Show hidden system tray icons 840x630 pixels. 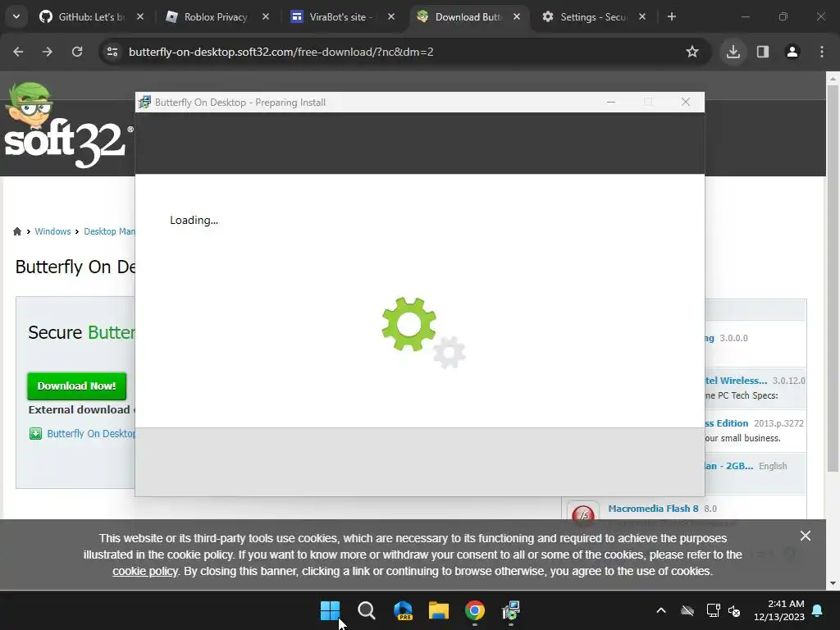[661, 610]
